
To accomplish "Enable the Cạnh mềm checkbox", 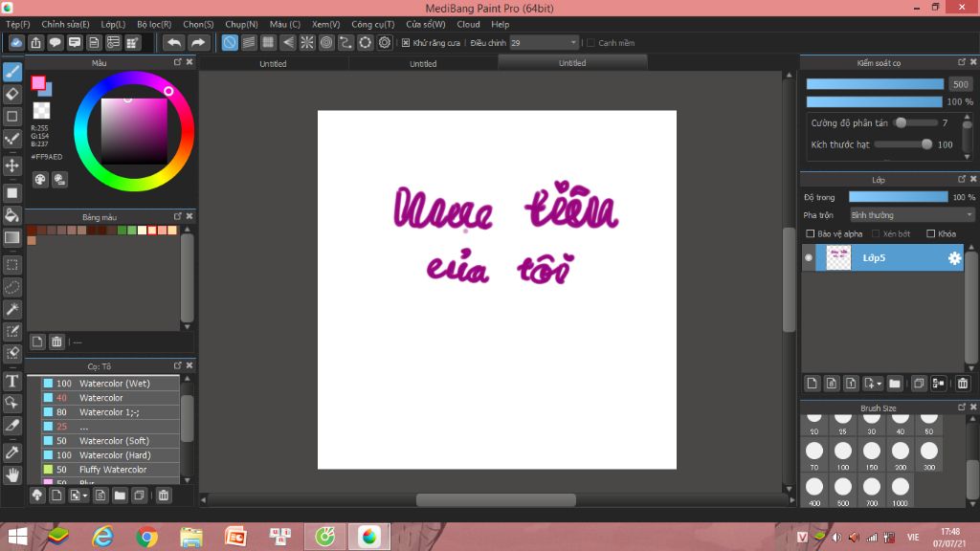I will [590, 42].
